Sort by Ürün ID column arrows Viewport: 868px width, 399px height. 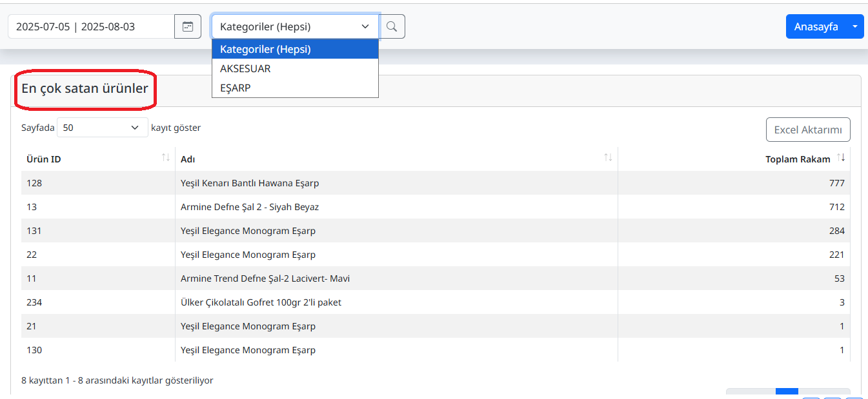point(166,158)
